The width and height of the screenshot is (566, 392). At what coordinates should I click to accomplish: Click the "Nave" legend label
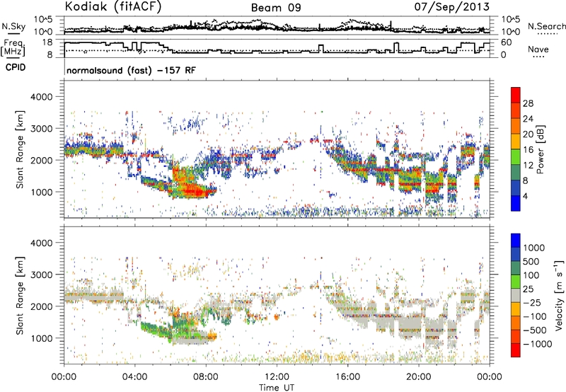pyautogui.click(x=538, y=49)
